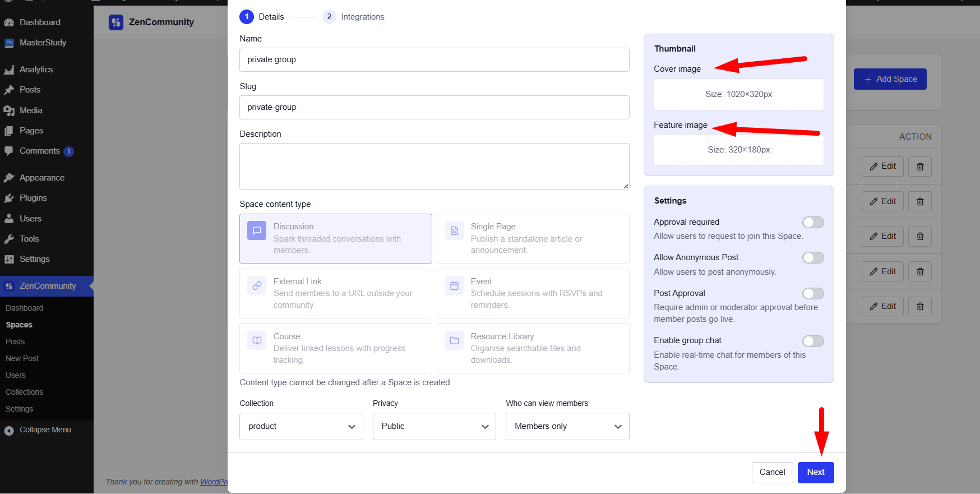Viewport: 980px width, 494px height.
Task: Click the Event calendar icon
Action: (x=454, y=285)
